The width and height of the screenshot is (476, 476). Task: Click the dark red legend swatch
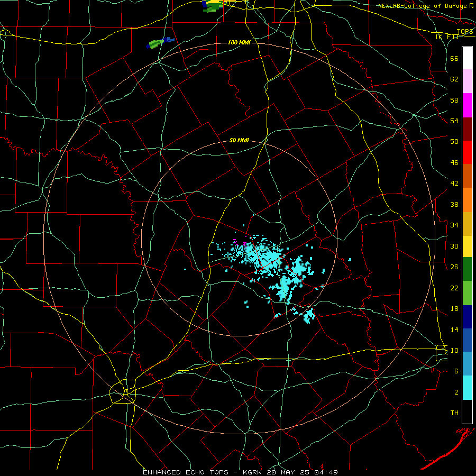[x=467, y=129]
